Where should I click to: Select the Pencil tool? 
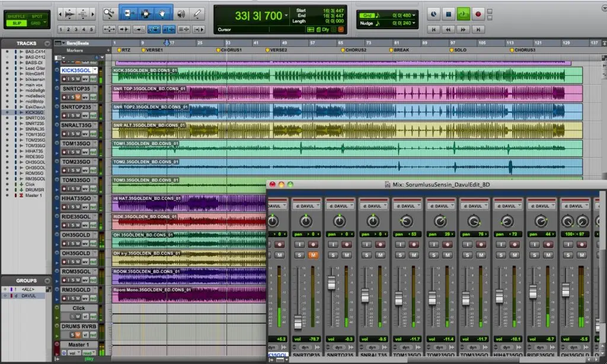click(197, 12)
